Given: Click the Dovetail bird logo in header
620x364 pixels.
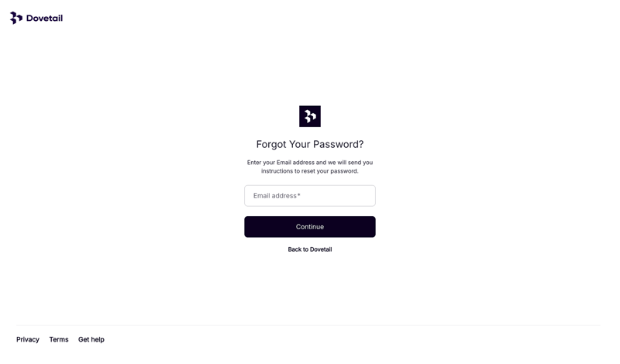Looking at the screenshot, I should [15, 18].
